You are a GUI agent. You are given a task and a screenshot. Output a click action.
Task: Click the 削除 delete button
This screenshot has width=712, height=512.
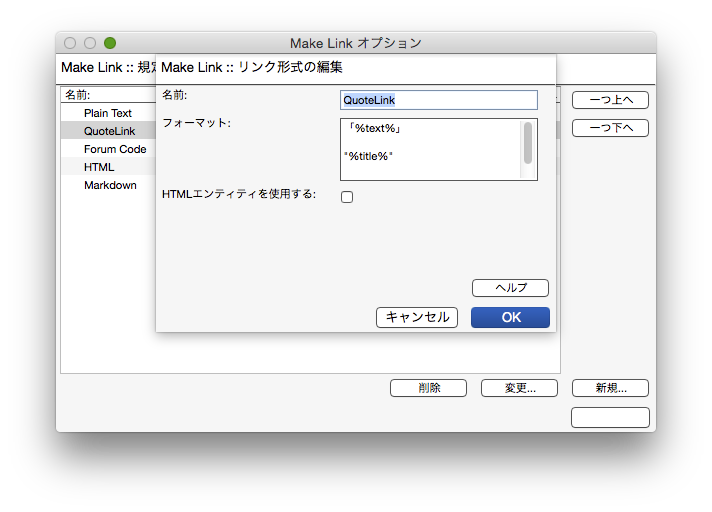[x=428, y=388]
